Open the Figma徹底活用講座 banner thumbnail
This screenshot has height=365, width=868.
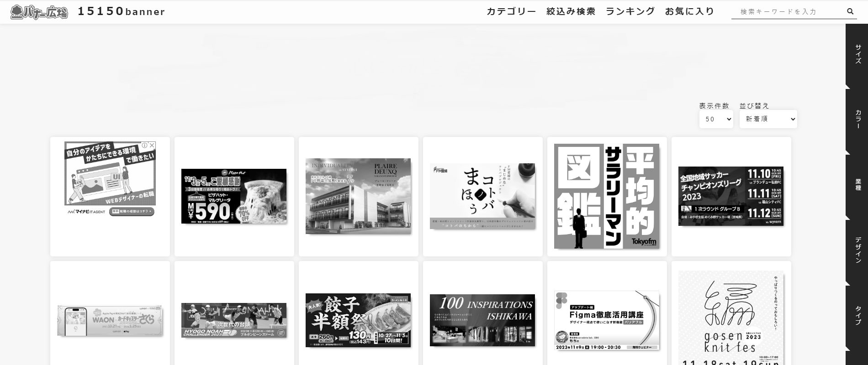[x=607, y=320]
